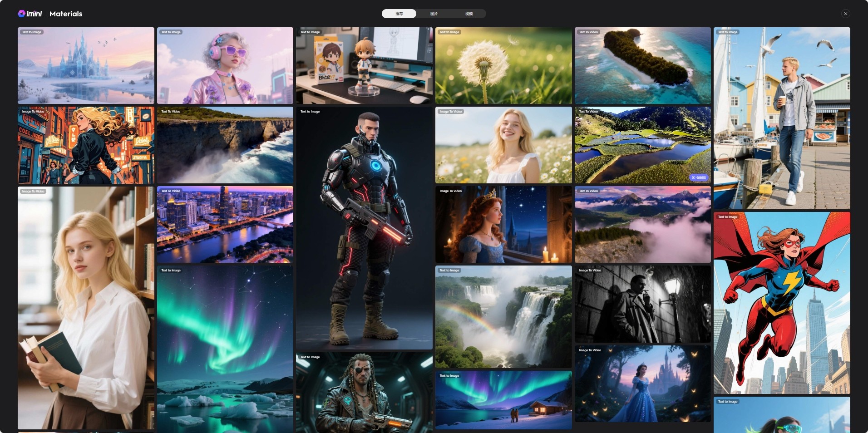The image size is (868, 433).
Task: Open the dandelion in grass image
Action: 503,65
